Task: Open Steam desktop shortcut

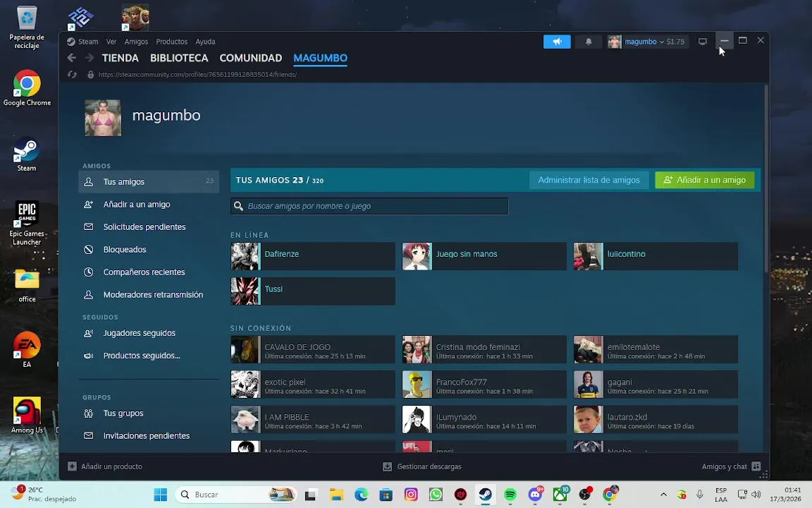Action: 26,154
